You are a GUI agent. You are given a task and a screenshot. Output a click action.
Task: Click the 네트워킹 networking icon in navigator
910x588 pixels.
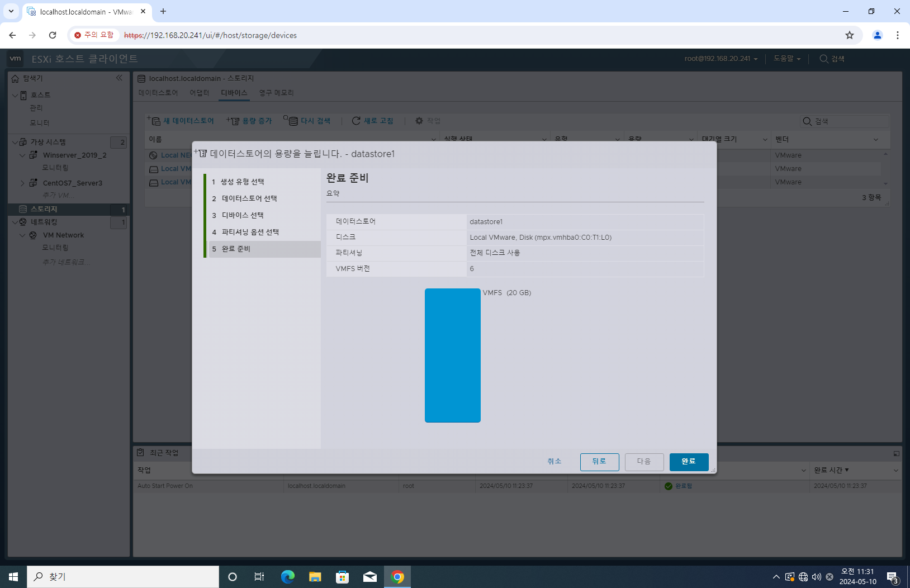23,222
